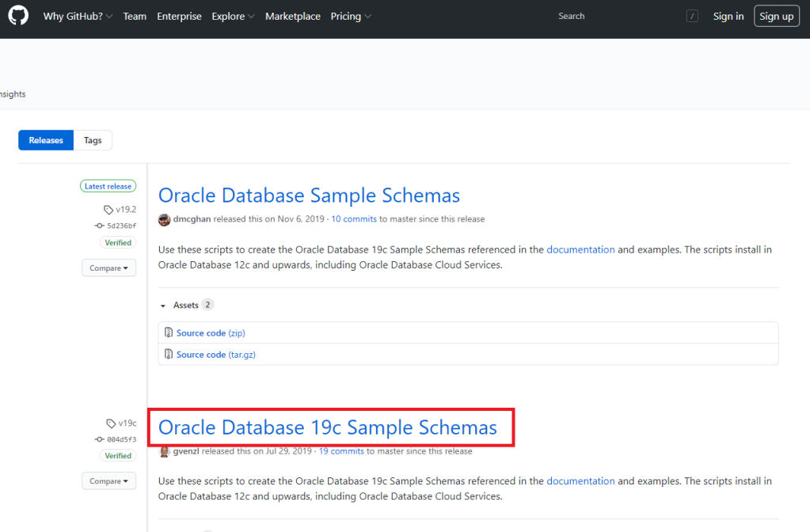Click the Verified badge under 004d5f3

(118, 455)
